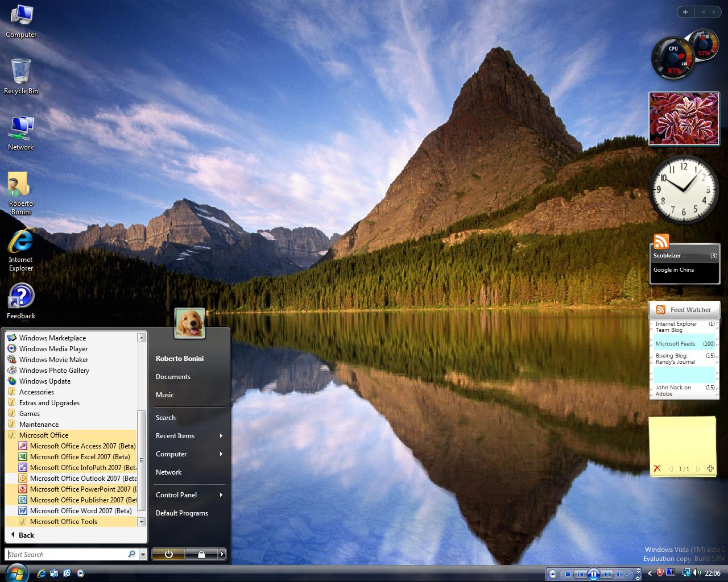Expand the Microsoft Office Tools folder

[x=63, y=522]
